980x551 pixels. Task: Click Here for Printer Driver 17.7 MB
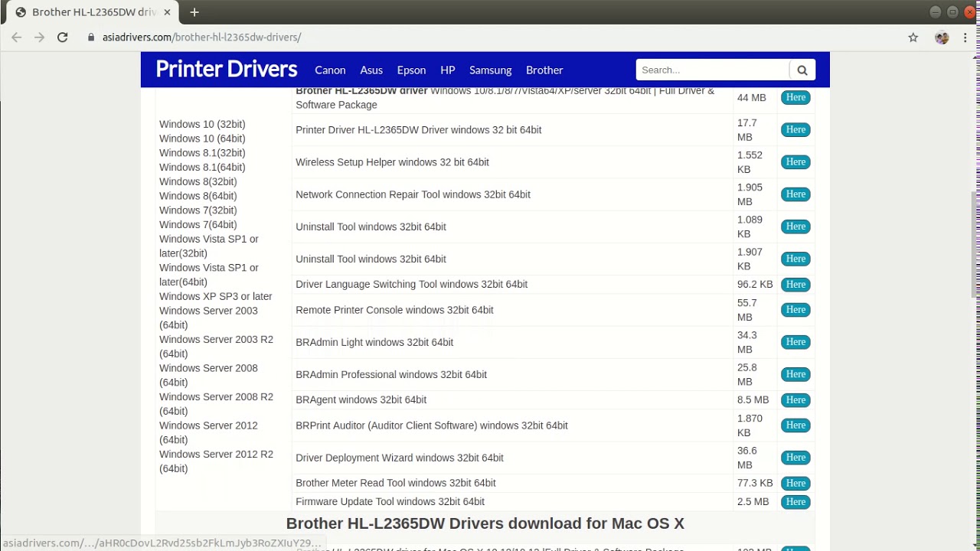tap(795, 129)
